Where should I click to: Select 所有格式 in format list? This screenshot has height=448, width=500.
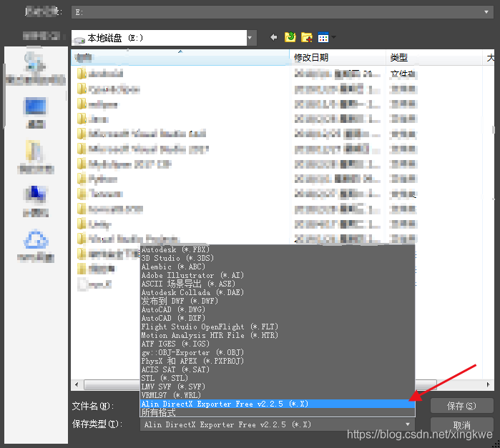(278, 413)
